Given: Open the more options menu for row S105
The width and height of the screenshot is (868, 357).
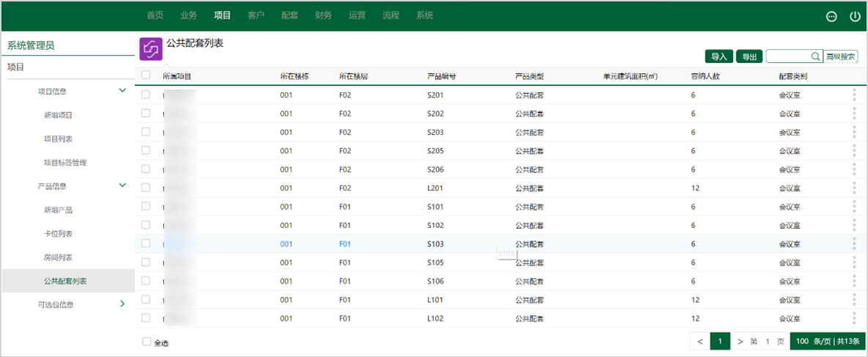Looking at the screenshot, I should [x=854, y=262].
